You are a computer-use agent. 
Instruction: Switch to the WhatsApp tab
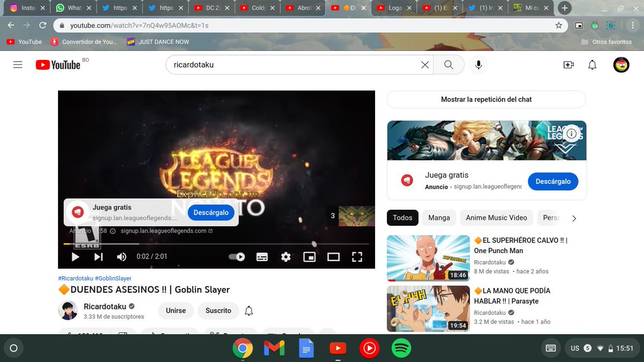click(x=74, y=8)
